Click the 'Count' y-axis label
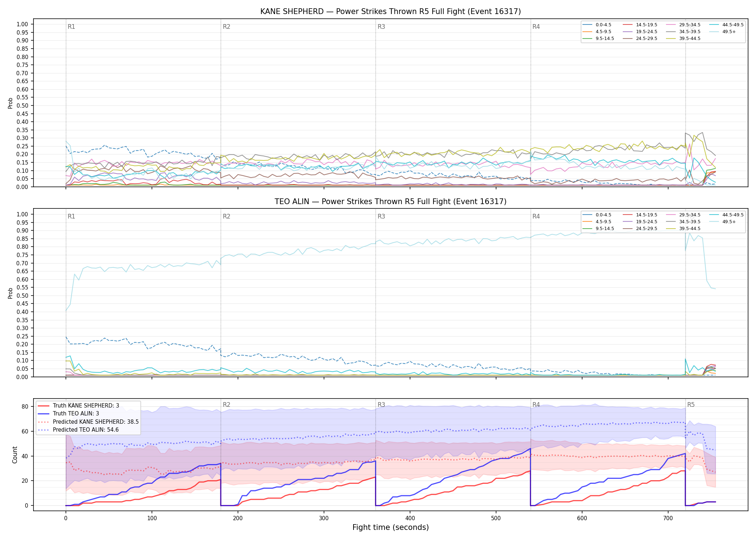Image resolution: width=756 pixels, height=540 pixels. point(15,455)
